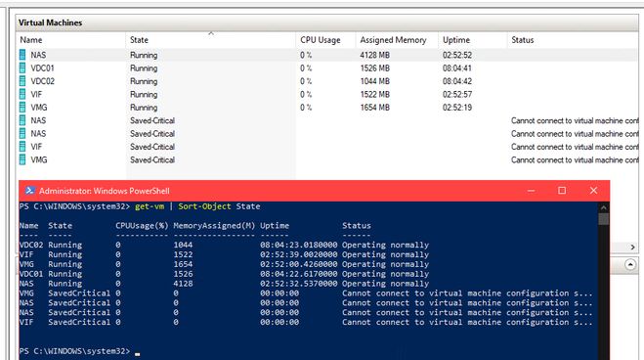
Task: Click the Saved-Critical state in the VMG row
Action: 152,160
